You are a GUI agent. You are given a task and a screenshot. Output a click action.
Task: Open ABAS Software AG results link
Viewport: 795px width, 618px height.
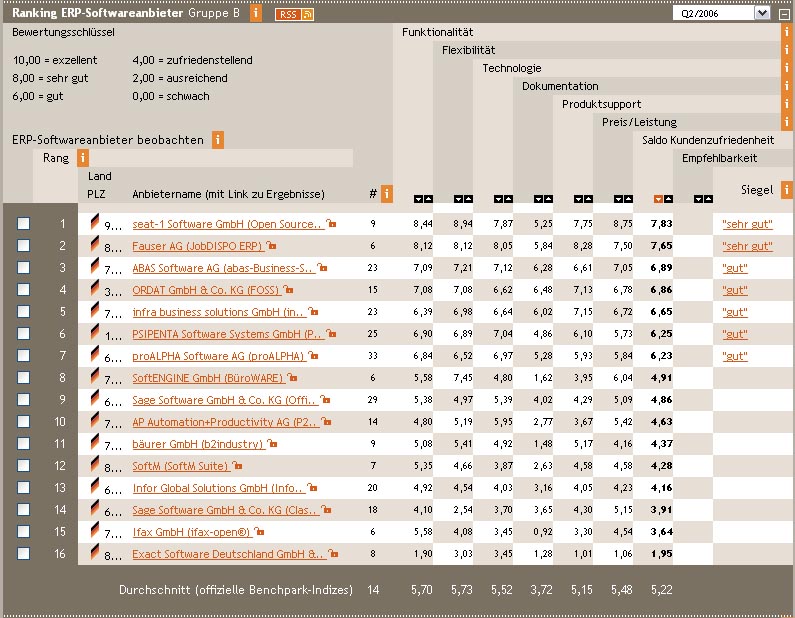click(x=222, y=268)
